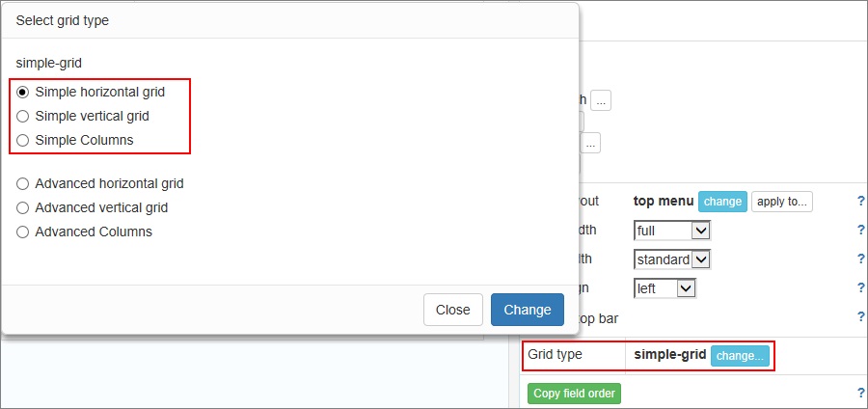This screenshot has width=868, height=409.
Task: Open the dropdown showing full
Action: 672,231
